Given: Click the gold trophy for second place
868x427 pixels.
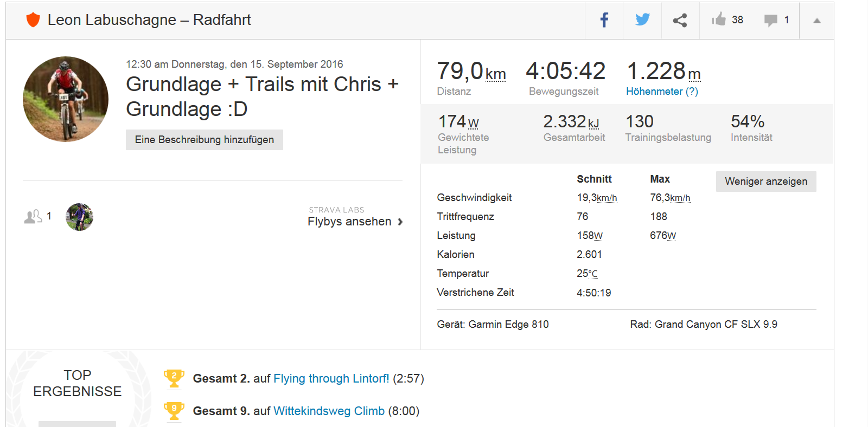Looking at the screenshot, I should (x=174, y=379).
